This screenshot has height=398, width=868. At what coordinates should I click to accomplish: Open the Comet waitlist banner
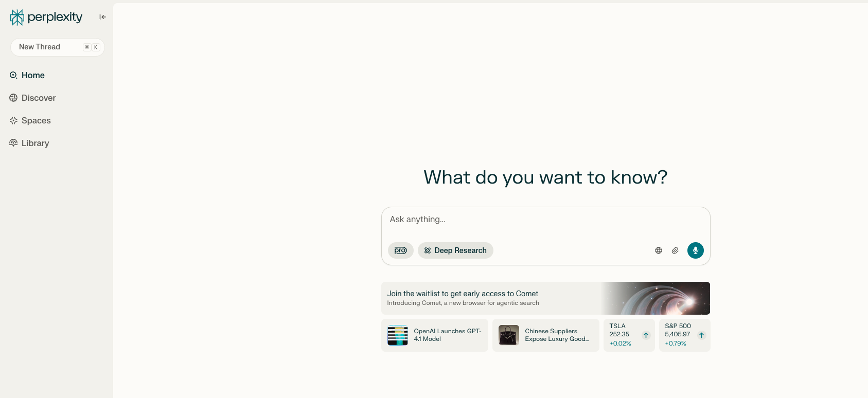(545, 298)
